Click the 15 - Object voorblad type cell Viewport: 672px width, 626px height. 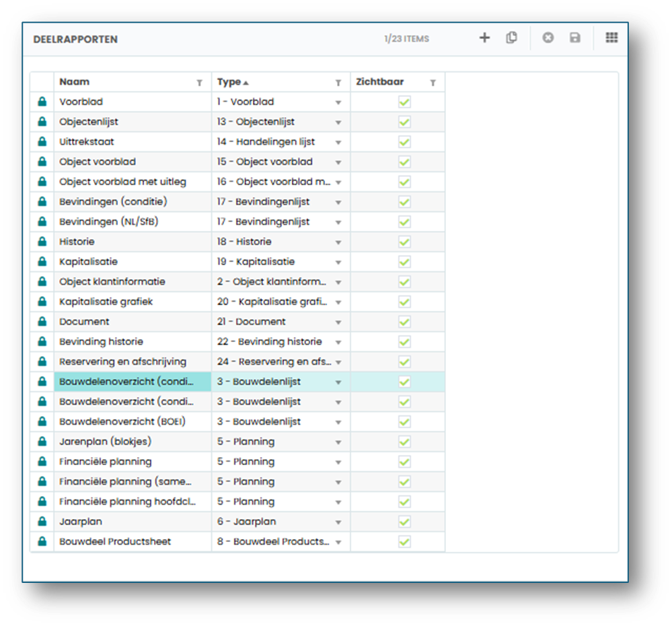pyautogui.click(x=281, y=162)
